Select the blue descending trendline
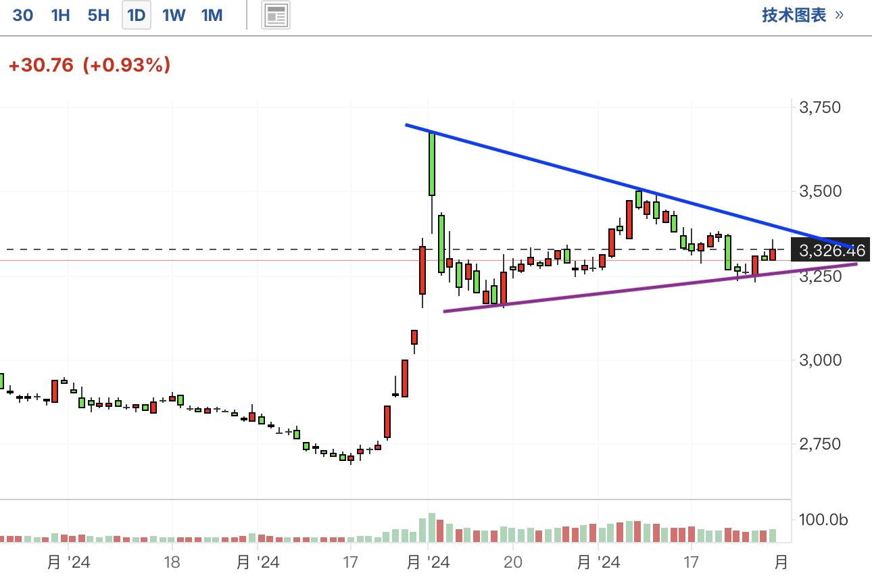The image size is (872, 588). (629, 185)
